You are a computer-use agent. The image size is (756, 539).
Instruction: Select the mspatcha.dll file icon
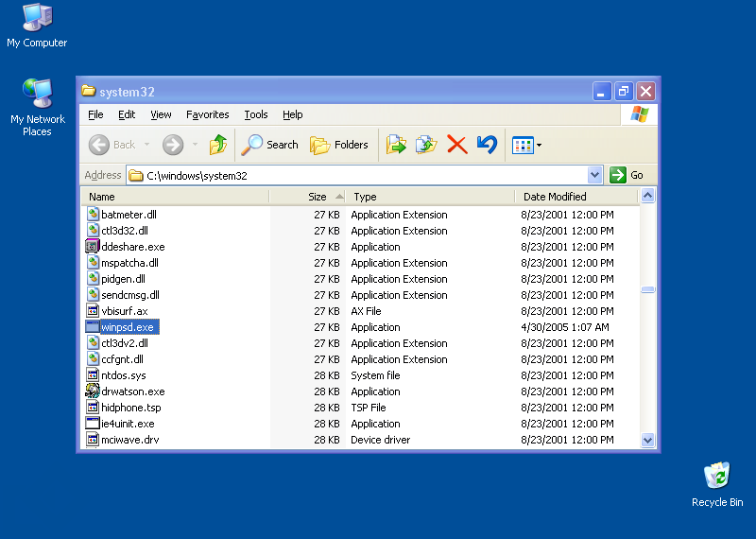(x=93, y=262)
